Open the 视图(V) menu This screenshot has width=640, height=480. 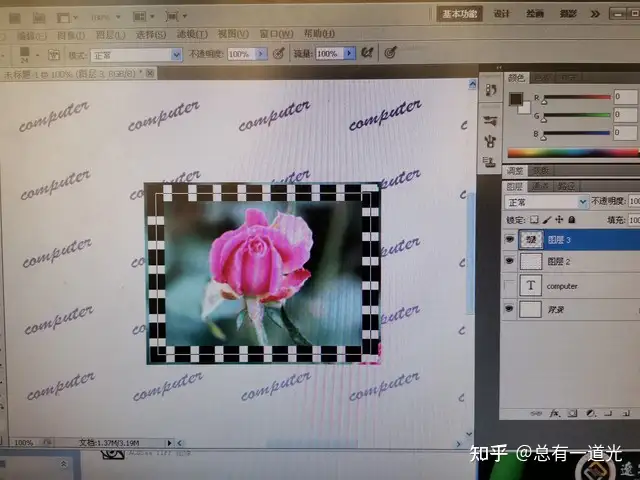(233, 34)
